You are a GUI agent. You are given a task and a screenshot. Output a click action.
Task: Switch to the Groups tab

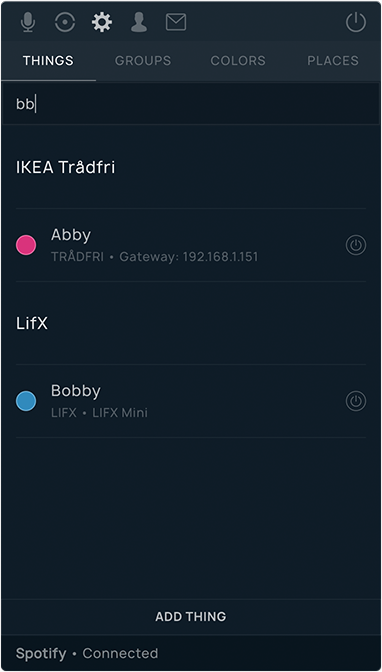pos(143,61)
